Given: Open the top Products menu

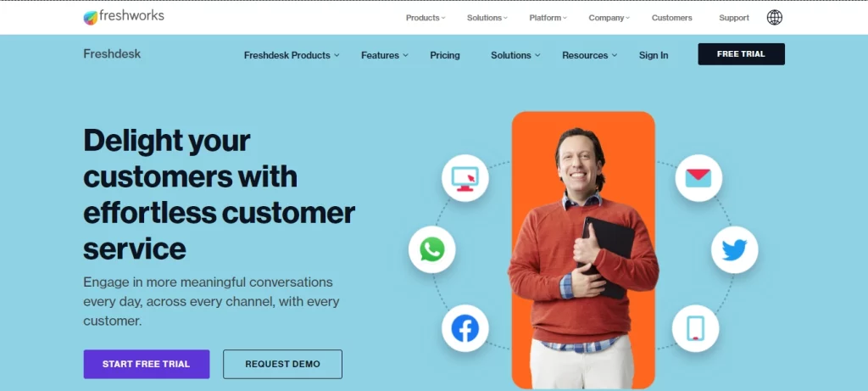Looking at the screenshot, I should pos(426,18).
